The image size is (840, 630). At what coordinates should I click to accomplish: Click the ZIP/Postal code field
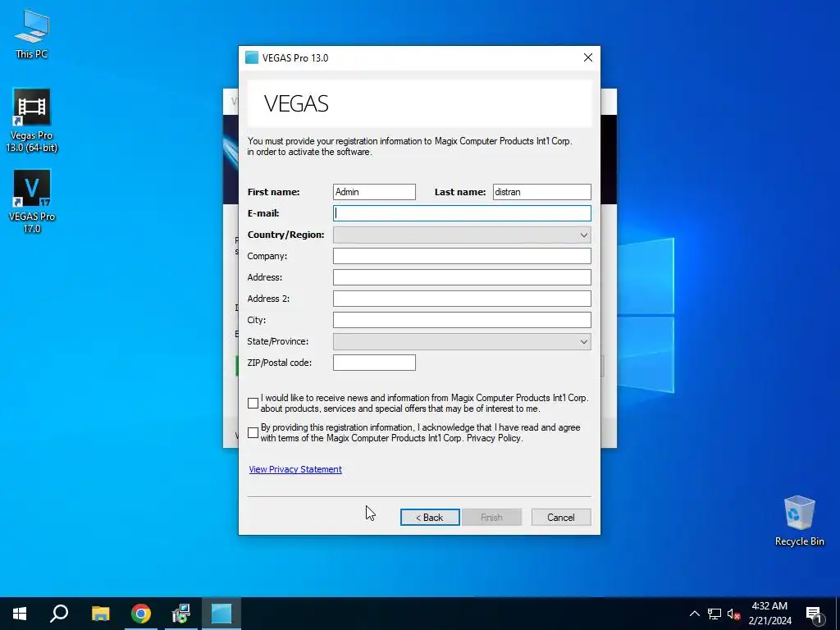pyautogui.click(x=374, y=363)
